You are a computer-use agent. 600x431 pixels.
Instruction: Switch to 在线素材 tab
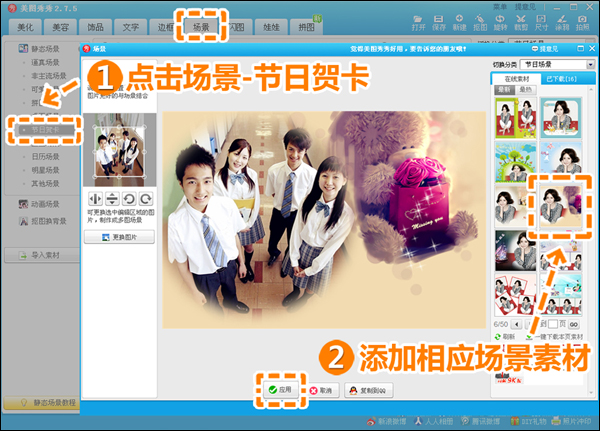pos(516,79)
